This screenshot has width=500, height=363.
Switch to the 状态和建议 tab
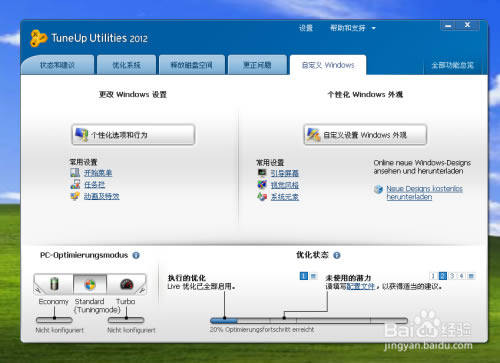[x=57, y=65]
